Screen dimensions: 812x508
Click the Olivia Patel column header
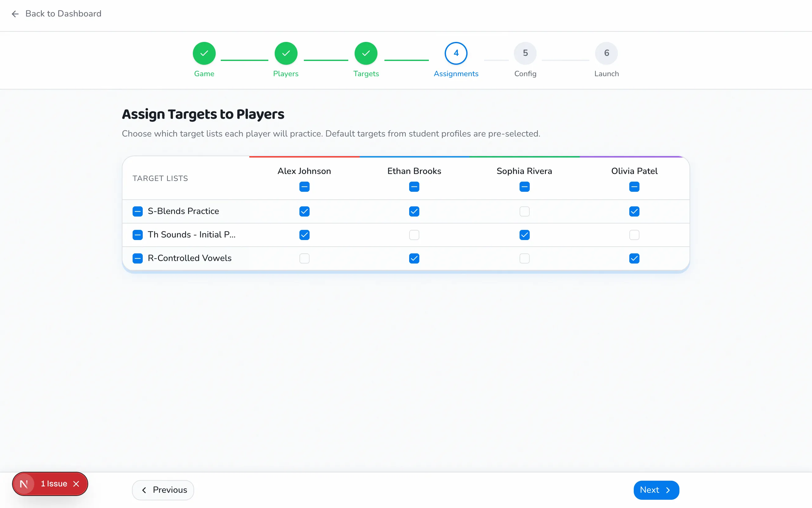634,171
